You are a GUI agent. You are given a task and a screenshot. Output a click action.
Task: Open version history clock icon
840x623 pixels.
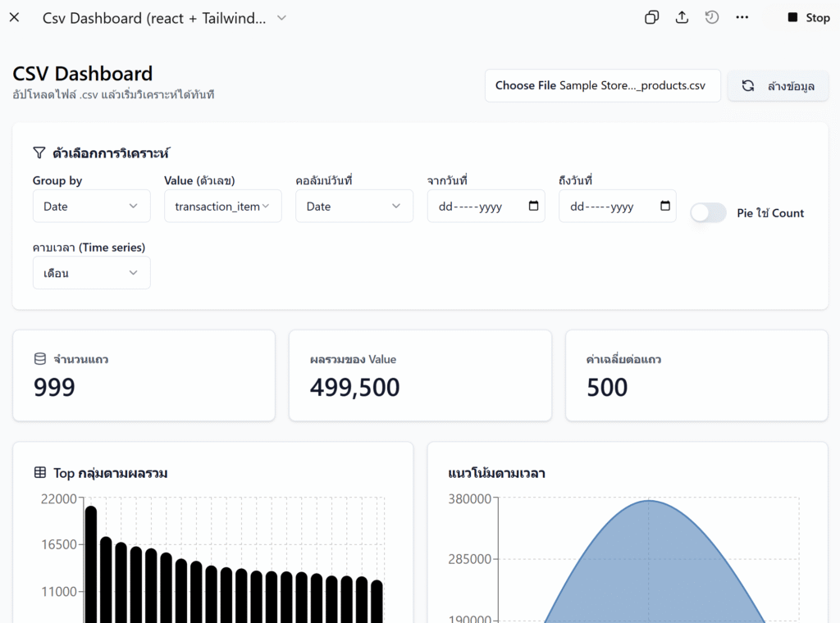[x=712, y=17]
